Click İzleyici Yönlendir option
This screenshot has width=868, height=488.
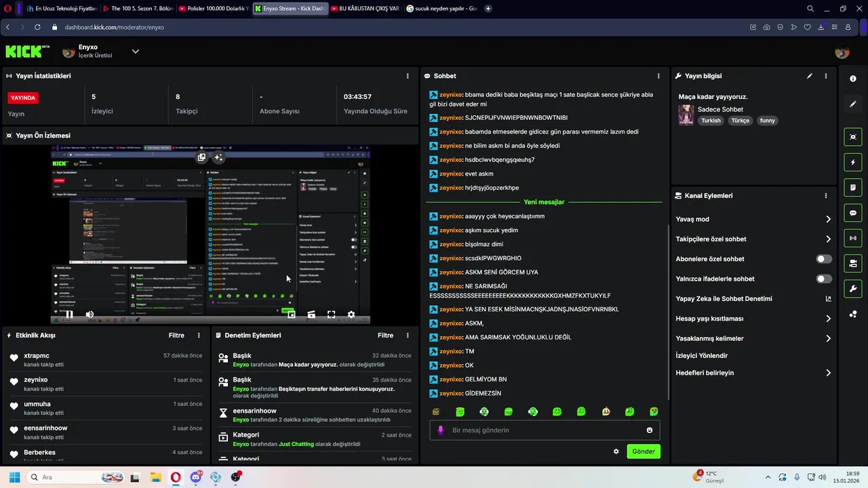pos(702,356)
